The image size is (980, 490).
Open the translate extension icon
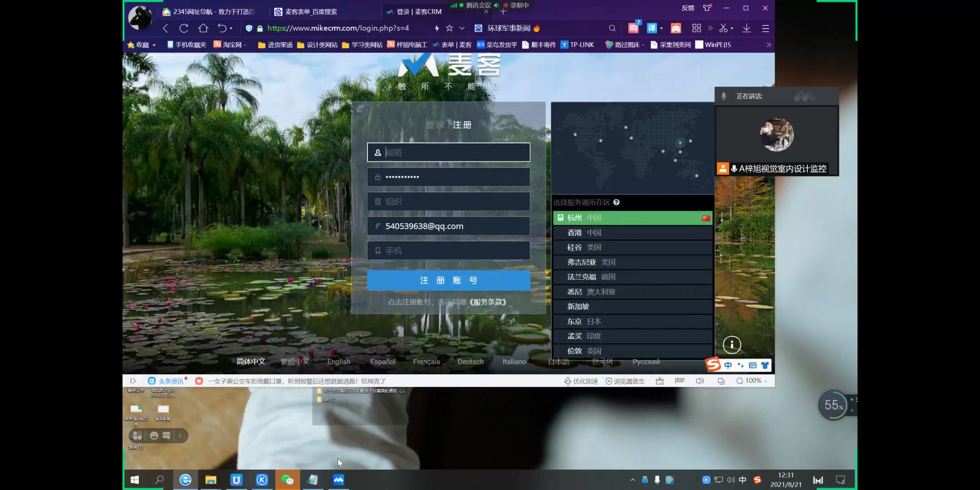point(652,28)
